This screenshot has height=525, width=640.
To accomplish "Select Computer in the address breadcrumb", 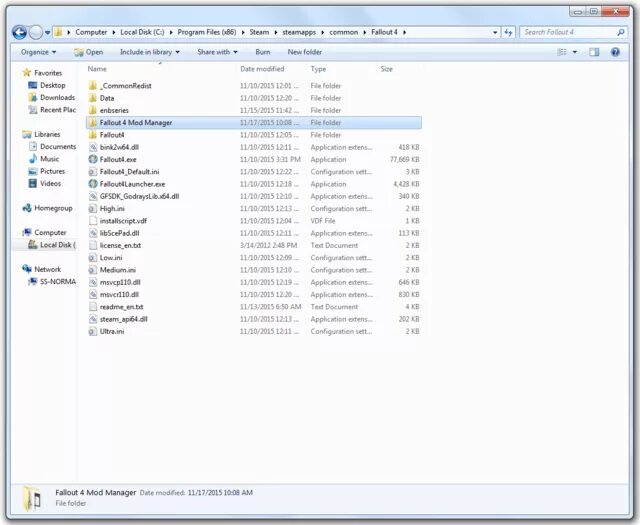I will [x=91, y=32].
